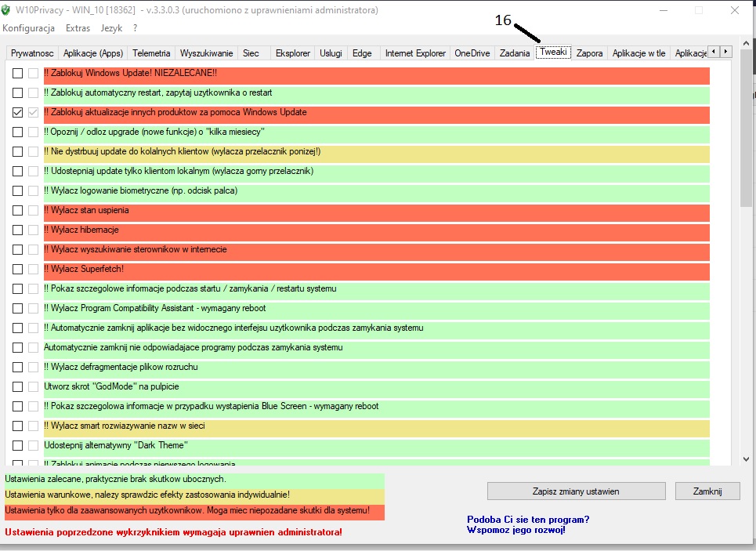
Task: Select the Tweaki tab
Action: pos(553,52)
